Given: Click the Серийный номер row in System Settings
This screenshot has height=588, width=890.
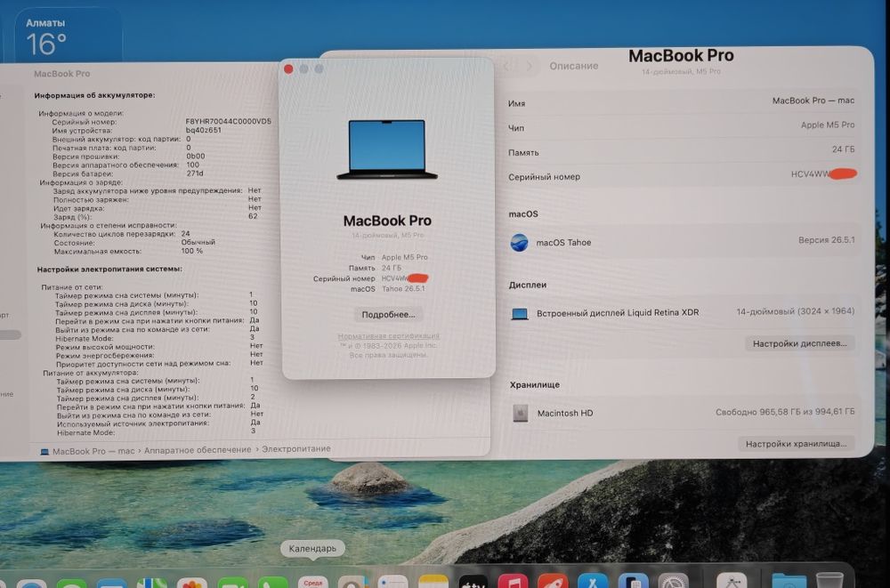Looking at the screenshot, I should point(681,175).
